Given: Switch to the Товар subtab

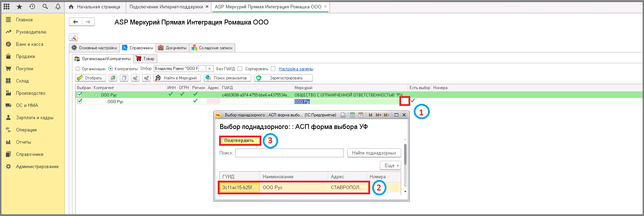Looking at the screenshot, I should point(145,59).
